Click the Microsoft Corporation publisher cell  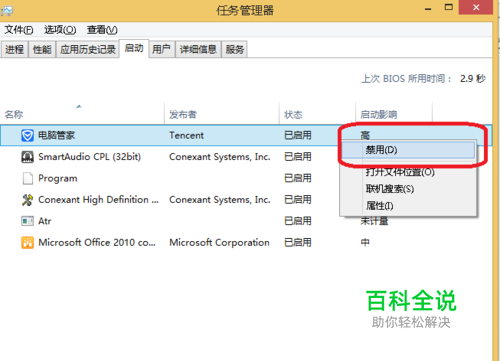[219, 243]
